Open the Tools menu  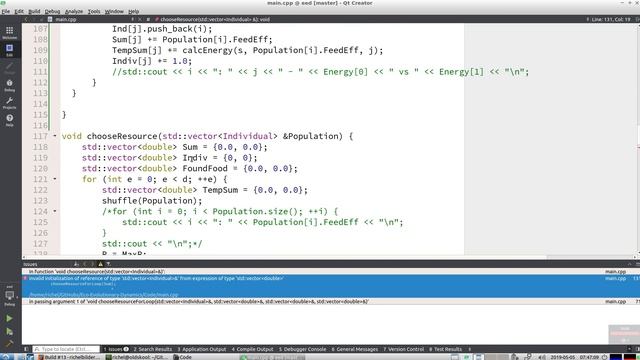click(94, 11)
